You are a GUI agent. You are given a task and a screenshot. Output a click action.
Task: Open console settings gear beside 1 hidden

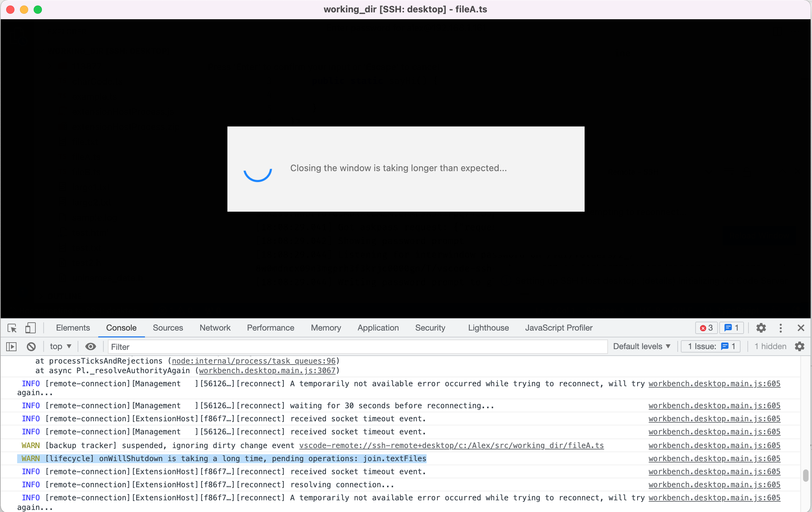(800, 346)
